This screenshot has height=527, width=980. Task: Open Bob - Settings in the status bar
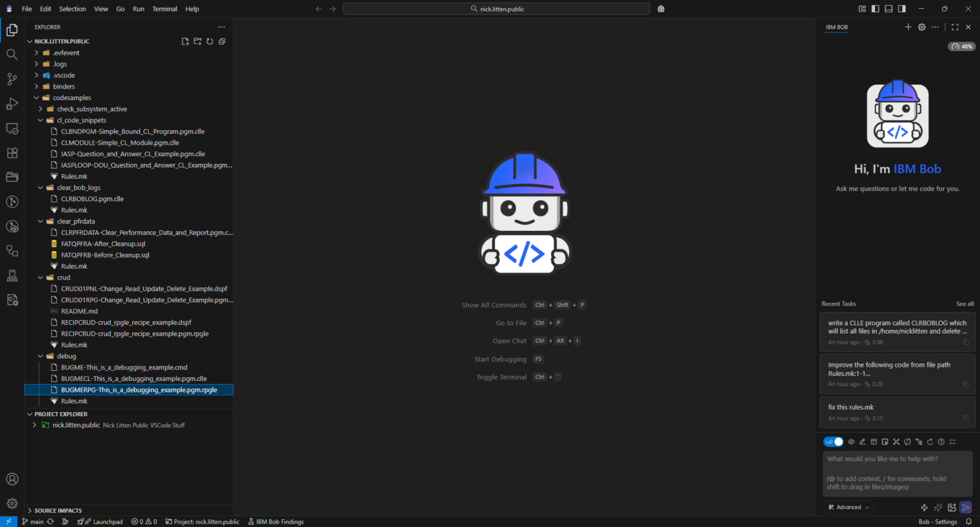coord(937,522)
